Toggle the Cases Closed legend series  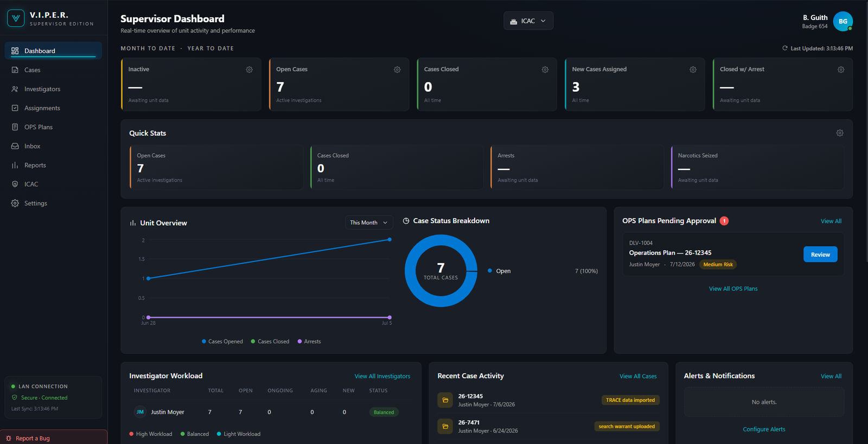click(270, 341)
